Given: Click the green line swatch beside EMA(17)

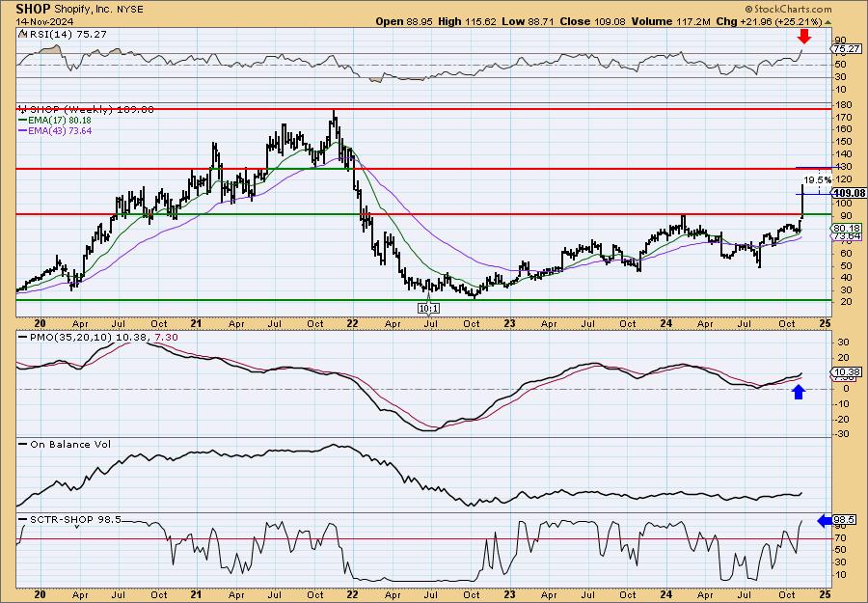Looking at the screenshot, I should [22, 121].
